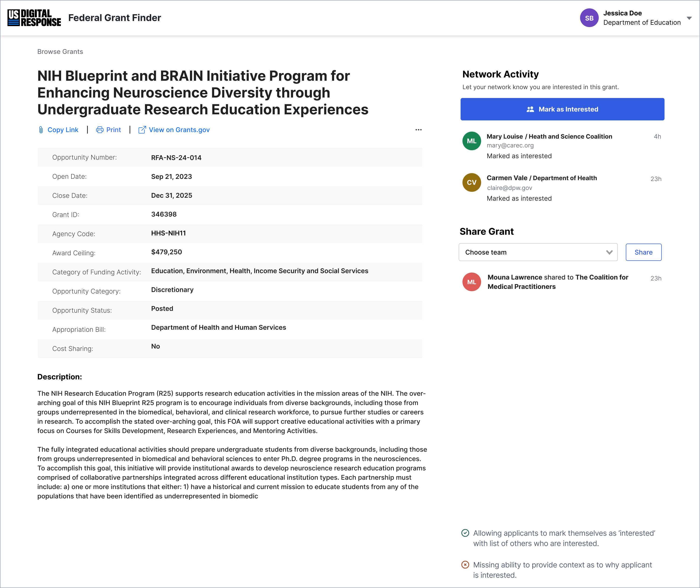Screen dimensions: 700x588
Task: Click the red ML avatar for Mouna Lawrence
Action: pyautogui.click(x=471, y=282)
